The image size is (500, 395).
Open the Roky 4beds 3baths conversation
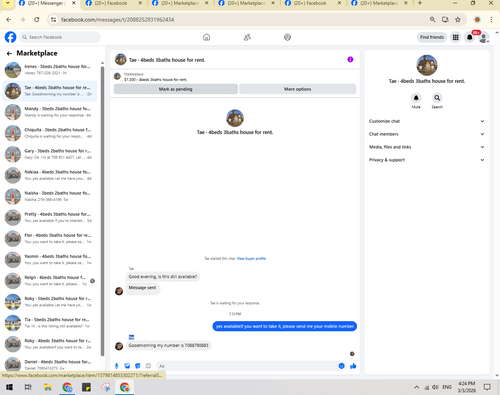tap(50, 344)
